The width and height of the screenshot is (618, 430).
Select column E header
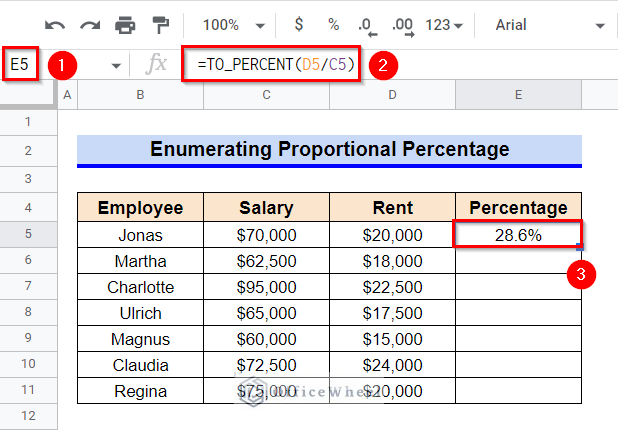click(518, 95)
